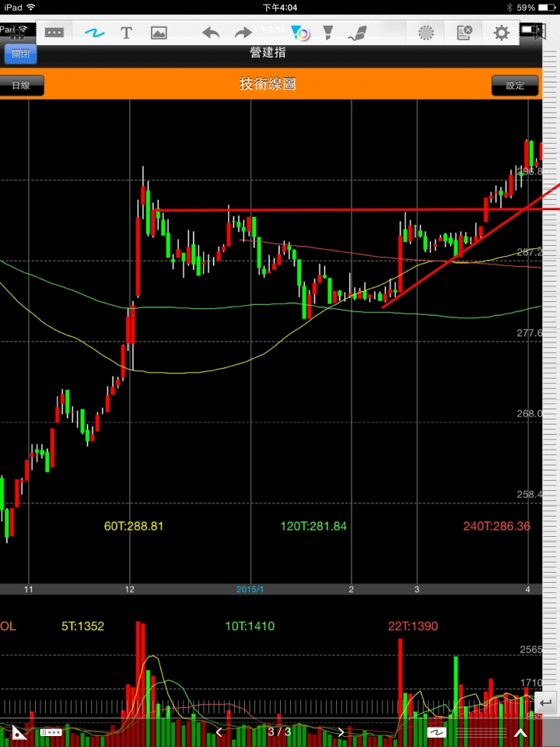Tap the 技術線圖 chart title
560x747 pixels.
268,84
